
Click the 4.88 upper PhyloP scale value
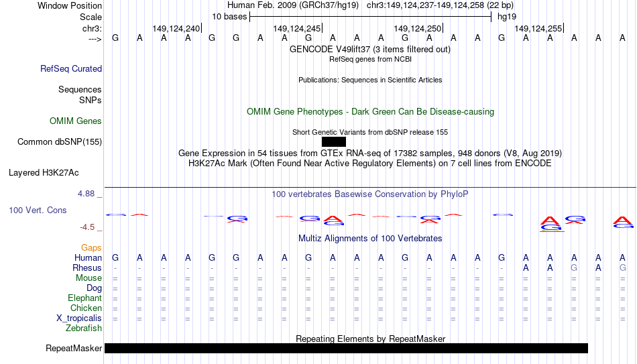coord(86,194)
